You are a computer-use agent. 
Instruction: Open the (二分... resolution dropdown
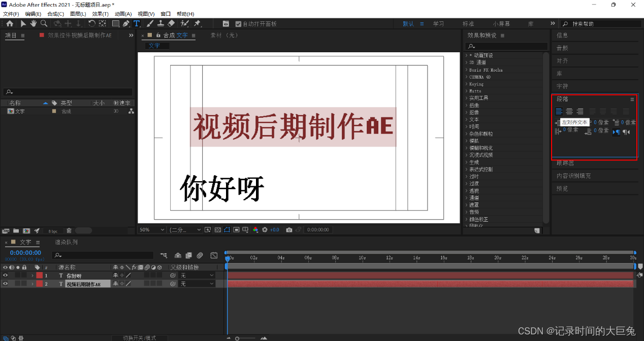pyautogui.click(x=185, y=230)
